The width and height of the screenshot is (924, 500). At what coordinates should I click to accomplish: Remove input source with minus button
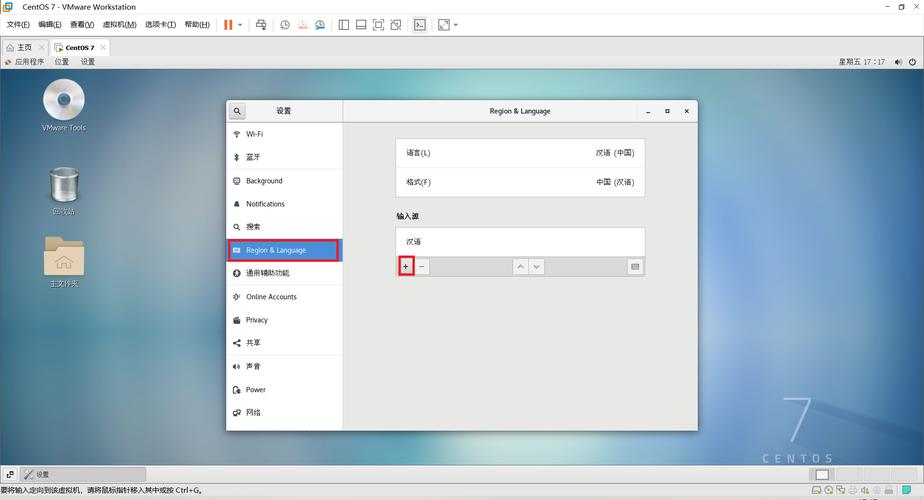coord(422,267)
